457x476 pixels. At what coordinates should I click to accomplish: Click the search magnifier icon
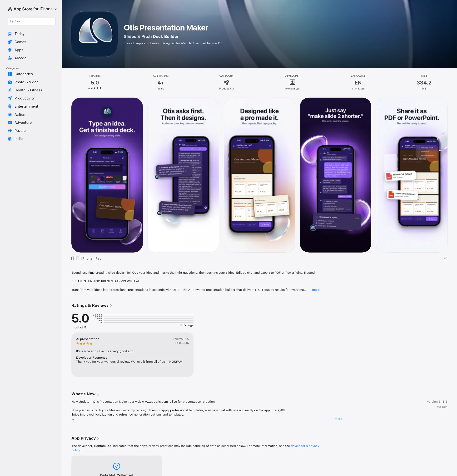11,21
